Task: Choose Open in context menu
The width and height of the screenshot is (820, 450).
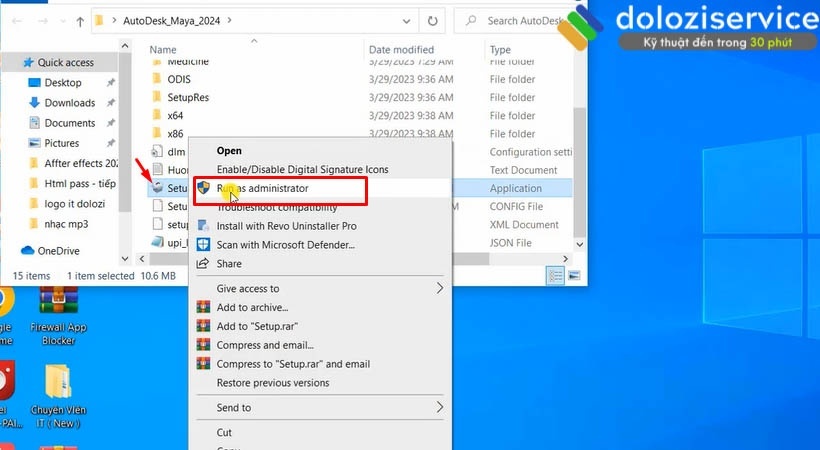Action: pos(229,151)
